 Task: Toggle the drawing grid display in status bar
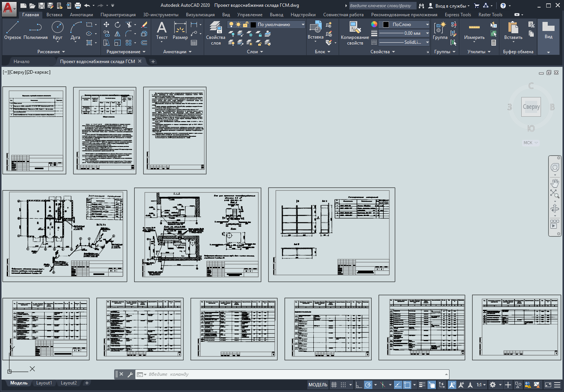pos(334,385)
